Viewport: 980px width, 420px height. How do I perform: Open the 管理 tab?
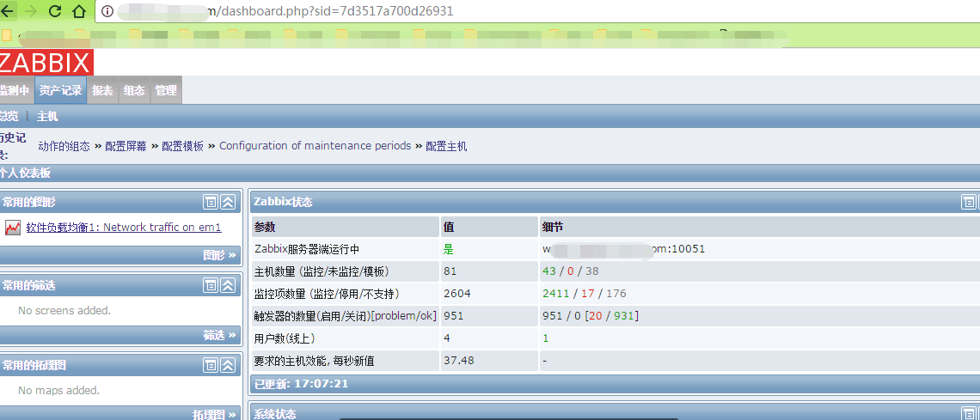tap(166, 90)
